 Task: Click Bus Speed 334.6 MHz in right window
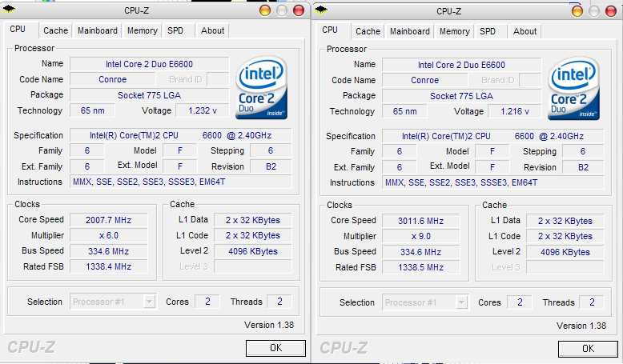click(420, 252)
